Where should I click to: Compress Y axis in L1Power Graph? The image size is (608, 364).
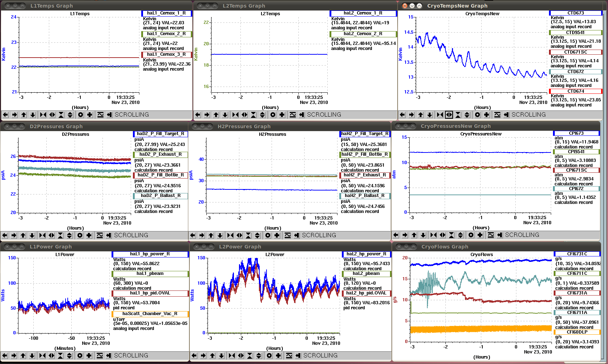point(60,356)
